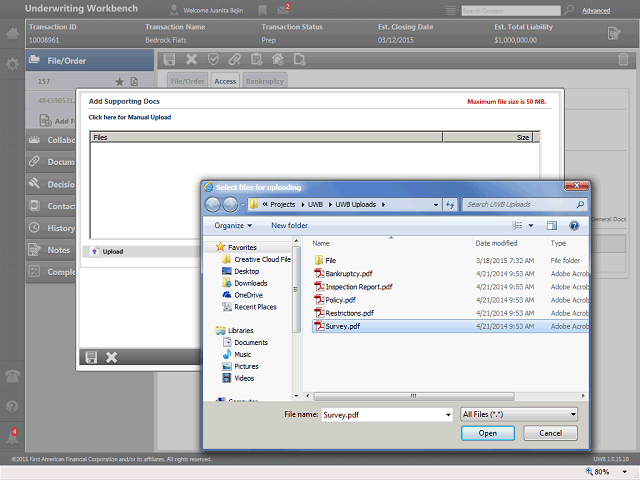Click the save icon in Add Supporting Docs footer
The width and height of the screenshot is (640, 480).
91,357
